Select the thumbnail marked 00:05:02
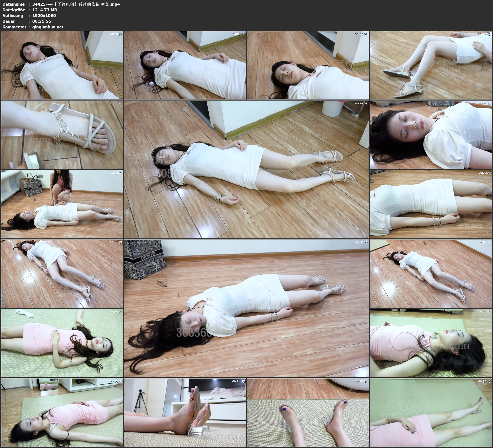Image resolution: width=493 pixels, height=448 pixels. coord(308,65)
